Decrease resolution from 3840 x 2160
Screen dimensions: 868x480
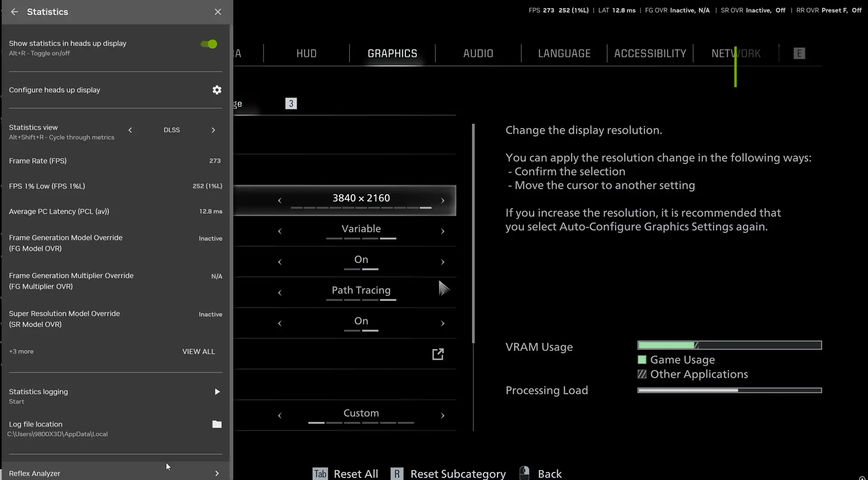point(280,201)
